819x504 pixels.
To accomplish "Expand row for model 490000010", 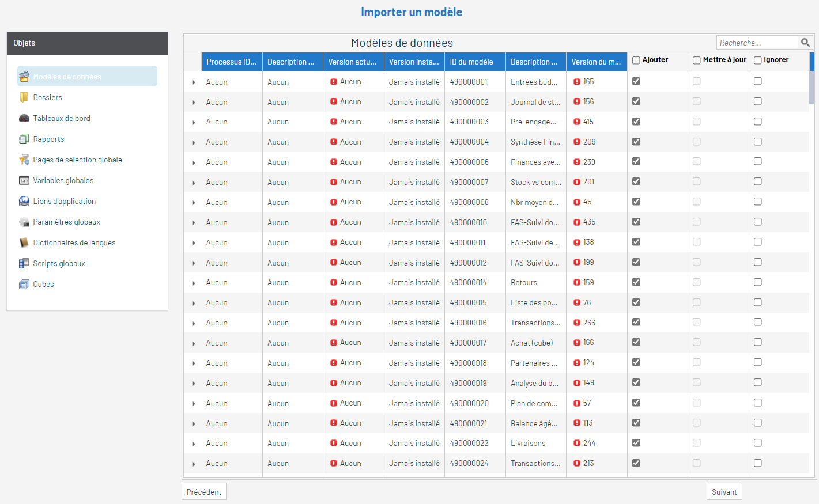I will (194, 223).
